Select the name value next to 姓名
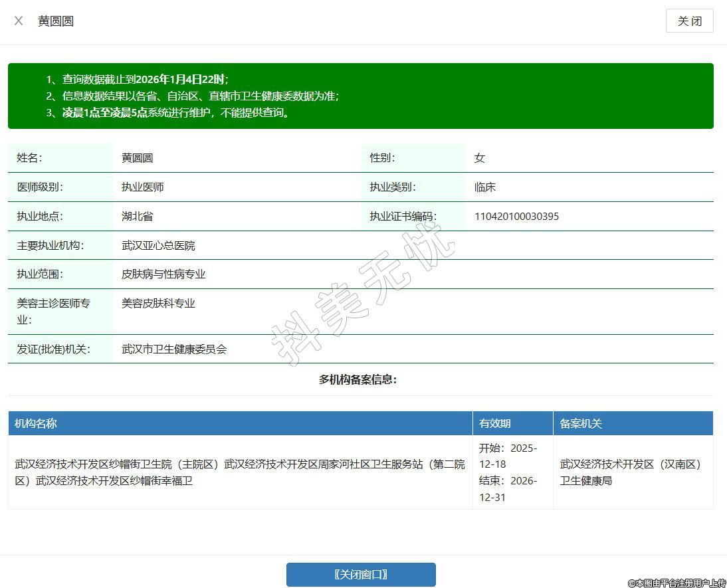The height and width of the screenshot is (588, 727). [138, 158]
